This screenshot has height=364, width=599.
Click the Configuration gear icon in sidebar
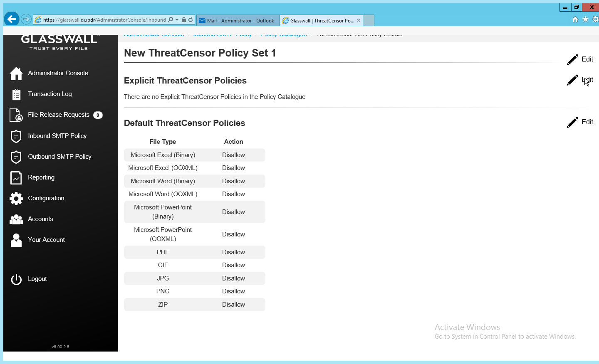[x=16, y=198]
